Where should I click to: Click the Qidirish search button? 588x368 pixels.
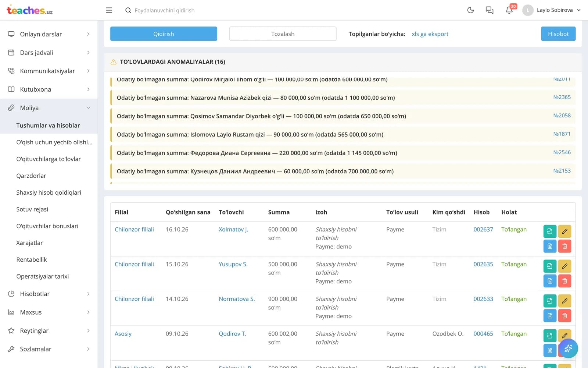(x=164, y=34)
